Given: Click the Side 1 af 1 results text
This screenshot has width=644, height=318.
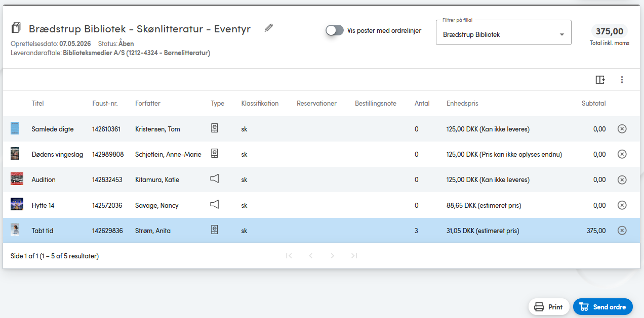Looking at the screenshot, I should (x=55, y=256).
